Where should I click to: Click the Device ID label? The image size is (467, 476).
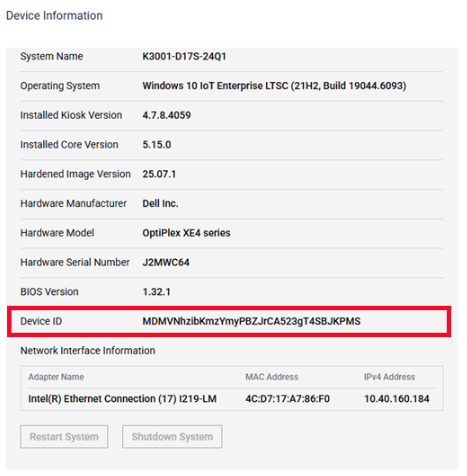click(x=41, y=321)
